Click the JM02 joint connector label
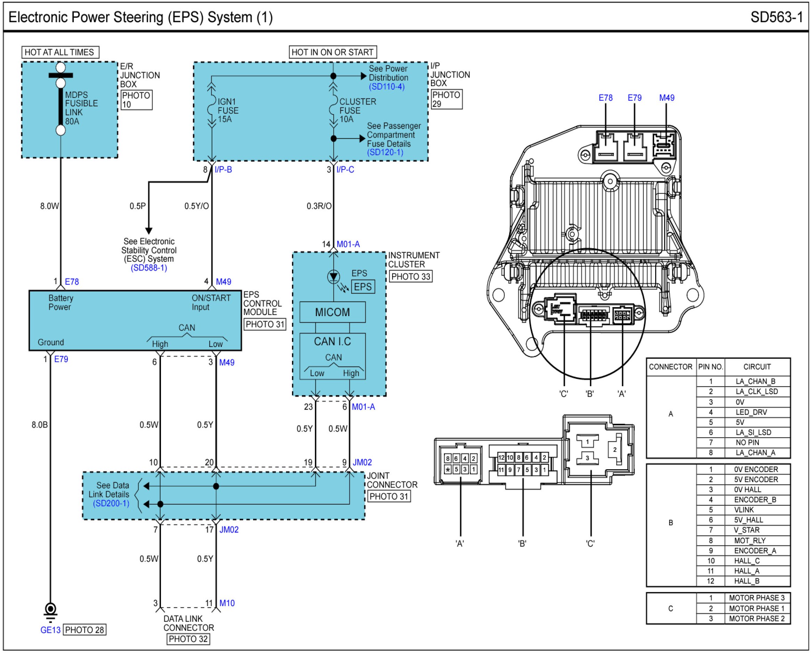 (x=362, y=462)
